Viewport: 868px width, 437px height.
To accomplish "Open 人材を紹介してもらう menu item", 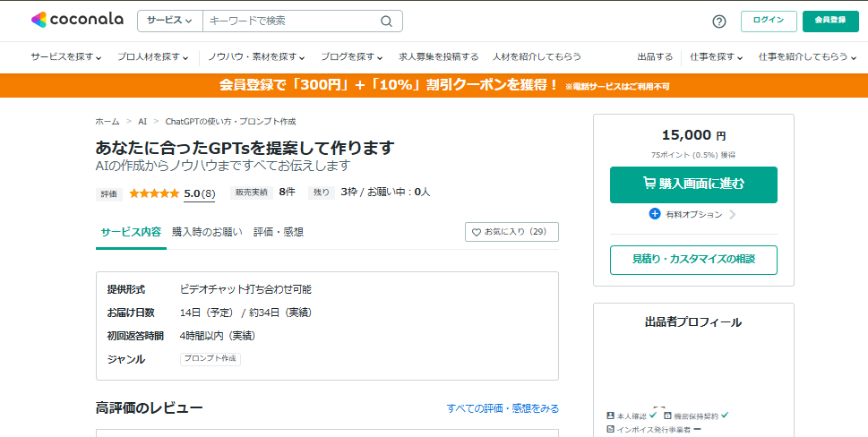I will (x=537, y=57).
